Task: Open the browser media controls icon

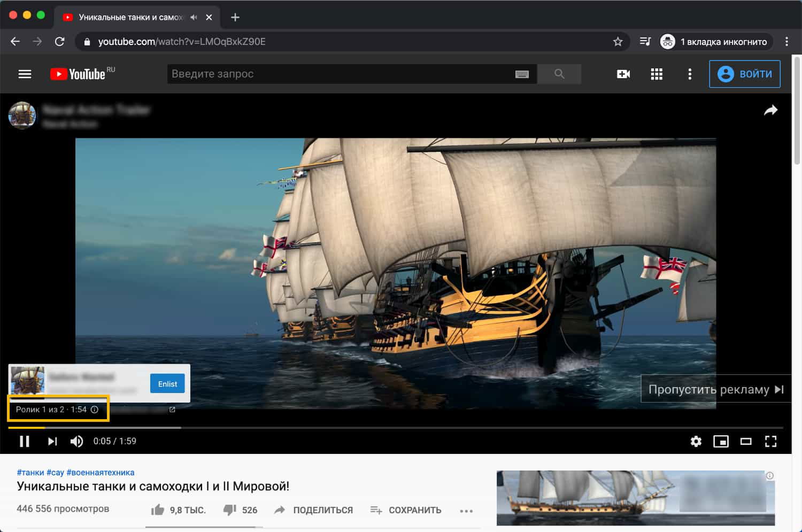Action: click(x=645, y=42)
